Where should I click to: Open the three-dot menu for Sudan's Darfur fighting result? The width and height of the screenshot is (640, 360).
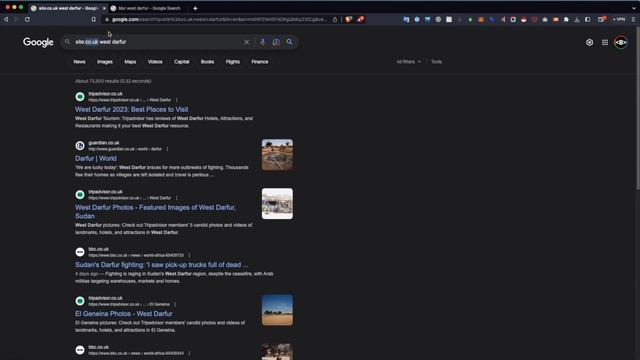coord(189,256)
